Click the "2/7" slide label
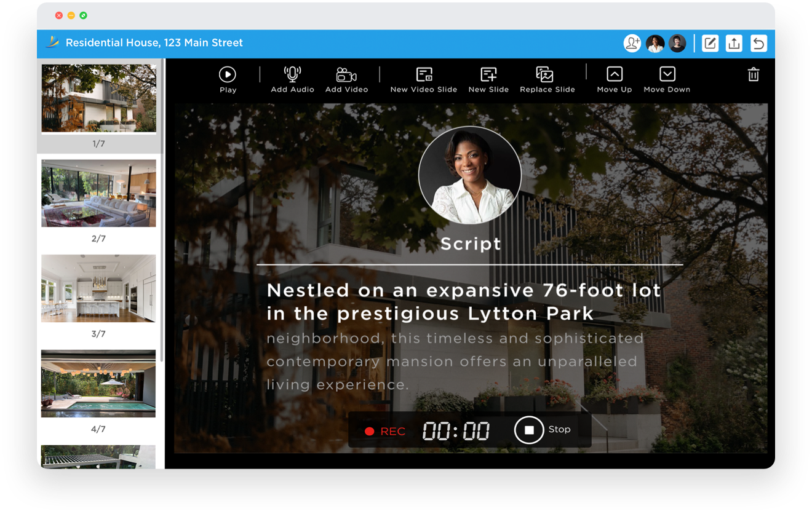Image resolution: width=812 pixels, height=514 pixels. pyautogui.click(x=98, y=239)
